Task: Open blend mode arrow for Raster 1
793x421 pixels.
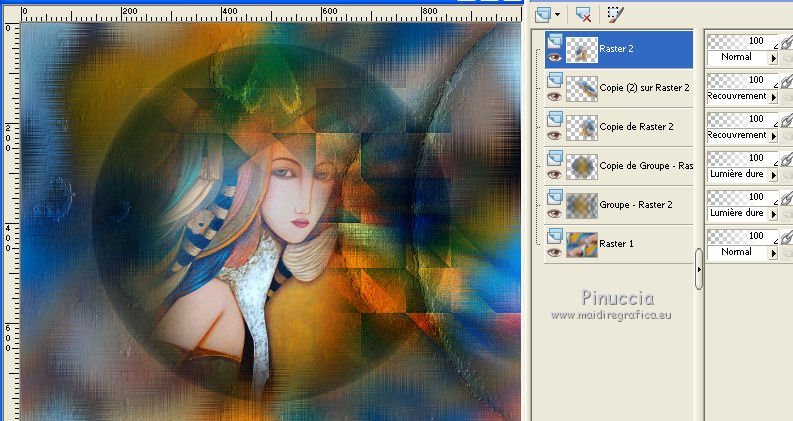Action: tap(773, 253)
